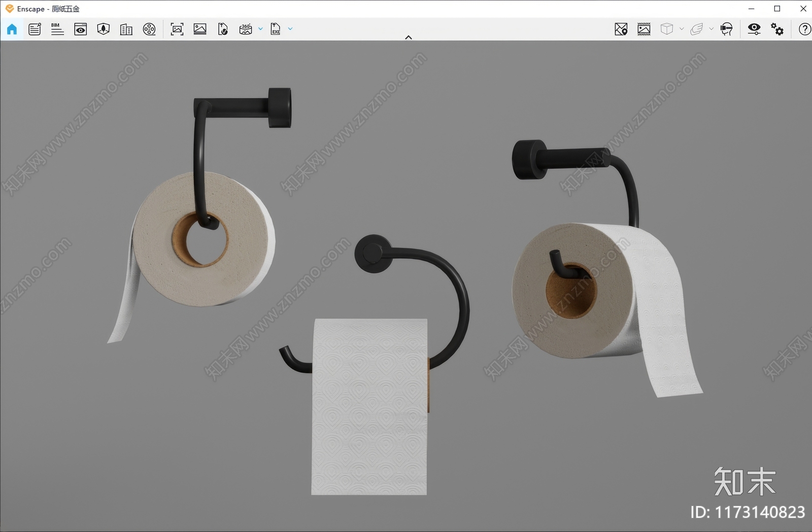Open General Settings gears icon
This screenshot has width=812, height=532.
[777, 29]
